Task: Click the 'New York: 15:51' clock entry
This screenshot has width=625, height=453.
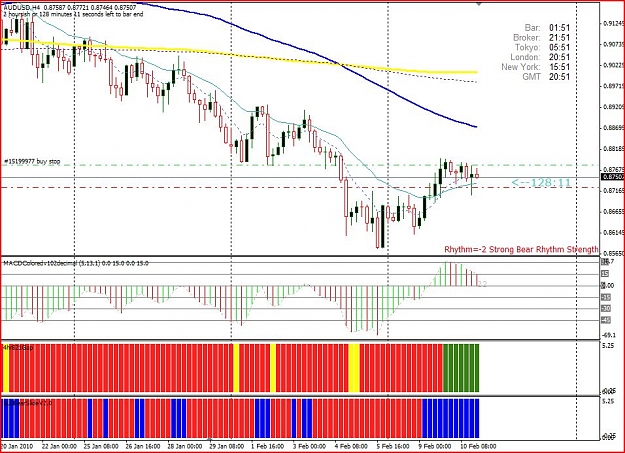Action: pos(536,67)
